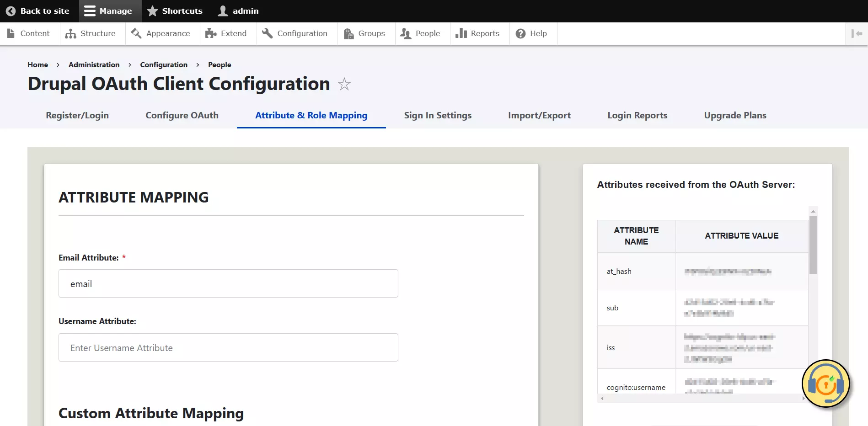Click the attributes table vertical scrollbar

(813, 245)
